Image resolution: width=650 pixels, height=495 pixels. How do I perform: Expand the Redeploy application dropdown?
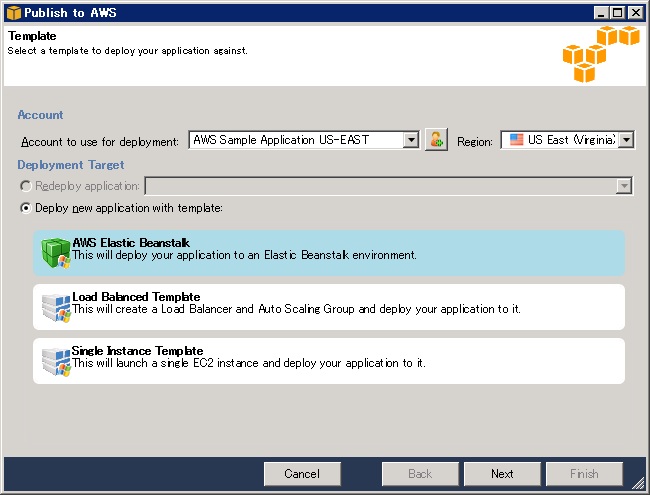[624, 186]
